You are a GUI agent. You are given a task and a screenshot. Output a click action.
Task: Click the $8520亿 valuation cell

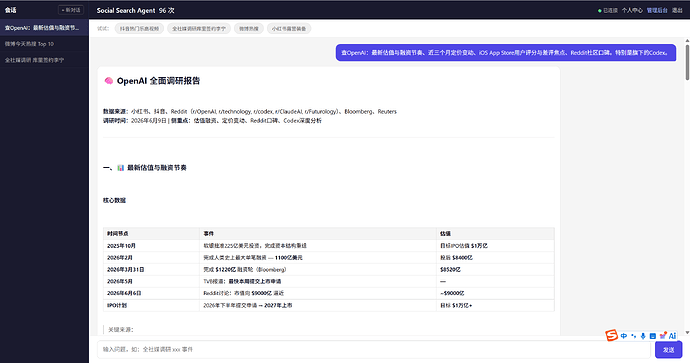point(495,269)
